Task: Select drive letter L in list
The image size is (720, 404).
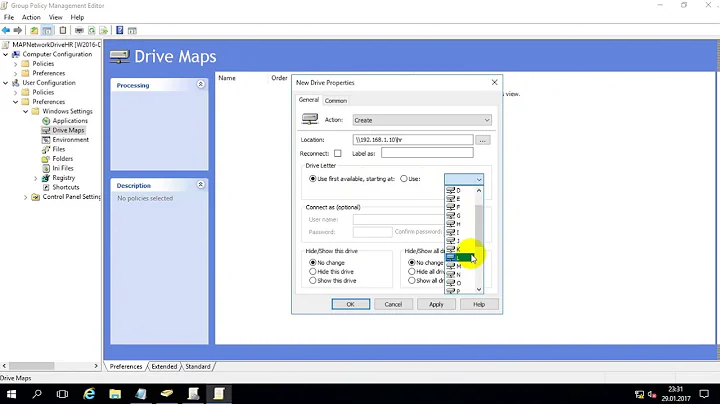Action: (x=460, y=258)
